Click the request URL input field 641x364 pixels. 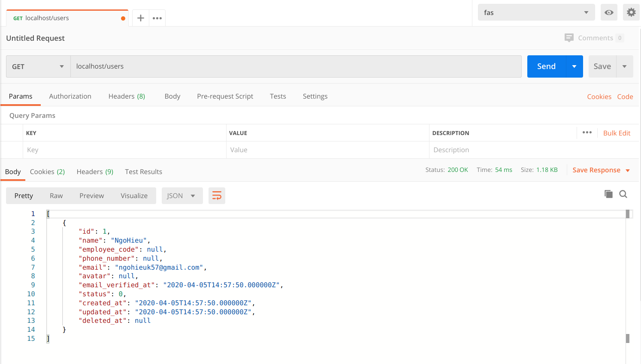point(296,66)
